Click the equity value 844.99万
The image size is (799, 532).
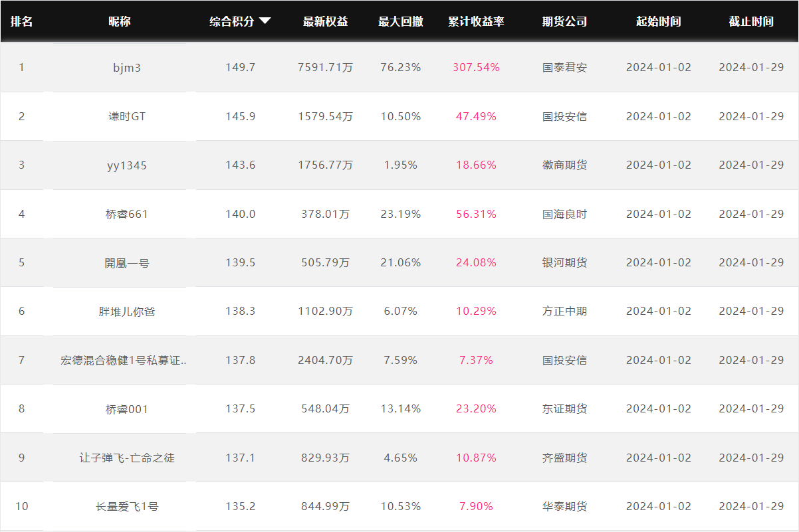click(325, 507)
